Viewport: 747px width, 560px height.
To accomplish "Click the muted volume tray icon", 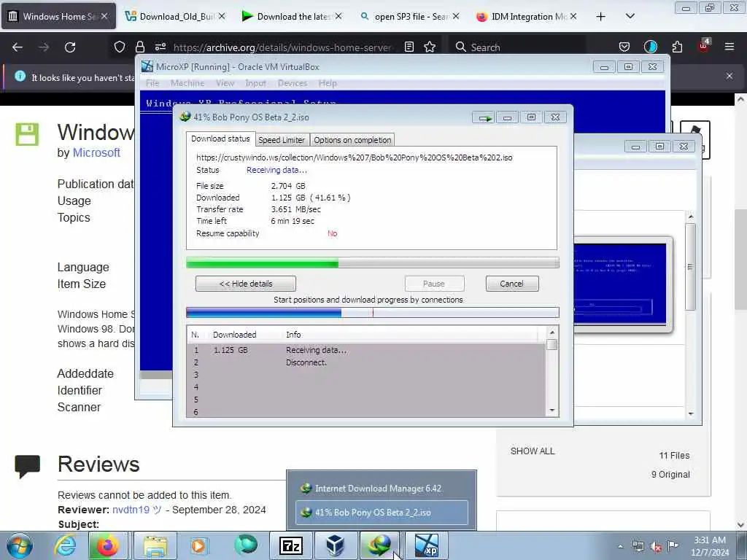I will (656, 547).
